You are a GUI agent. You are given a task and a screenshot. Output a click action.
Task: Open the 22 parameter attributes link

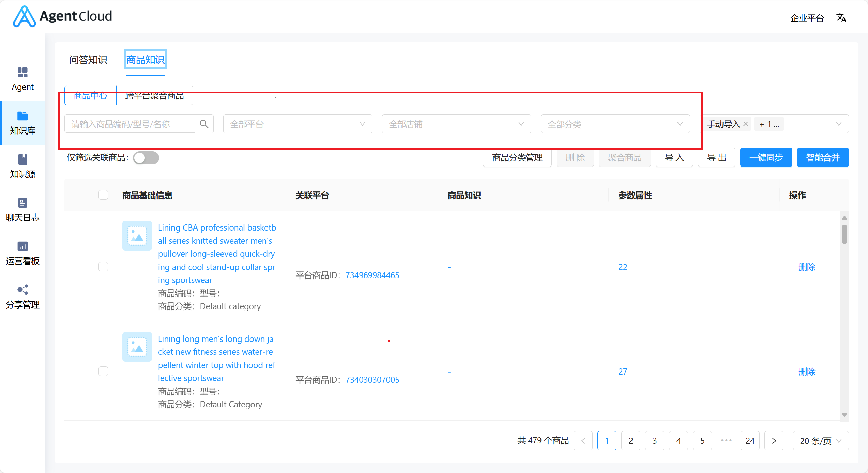tap(623, 267)
